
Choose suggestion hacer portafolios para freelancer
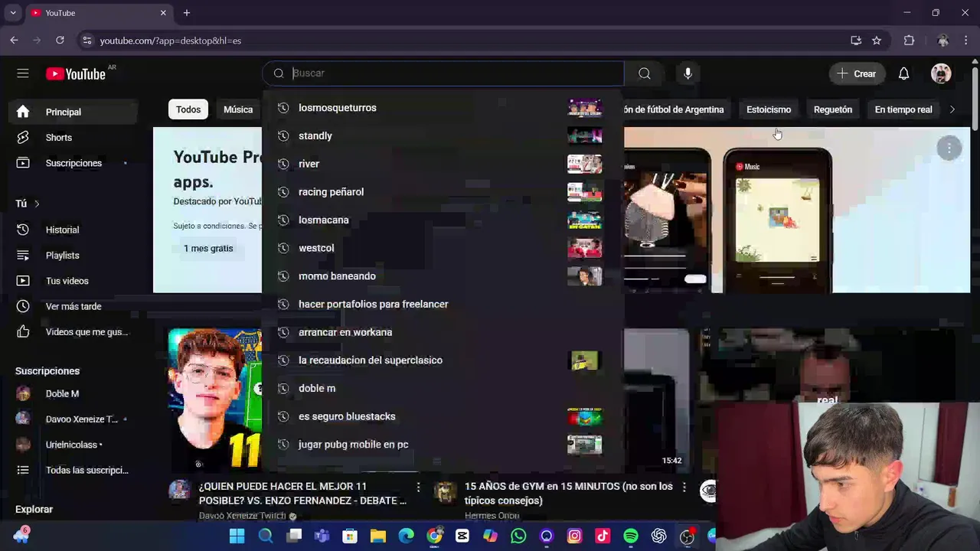point(443,304)
